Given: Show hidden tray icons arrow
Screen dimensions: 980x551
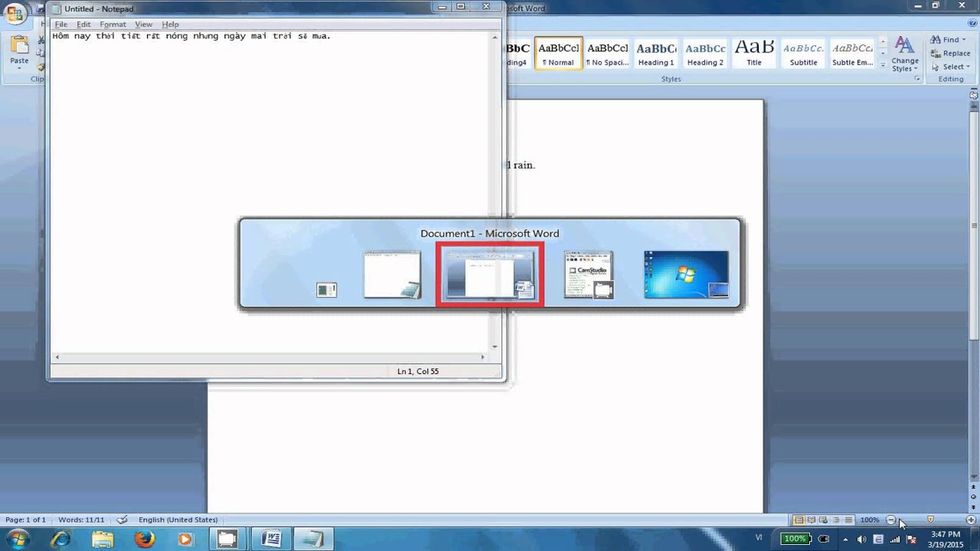Looking at the screenshot, I should click(845, 540).
